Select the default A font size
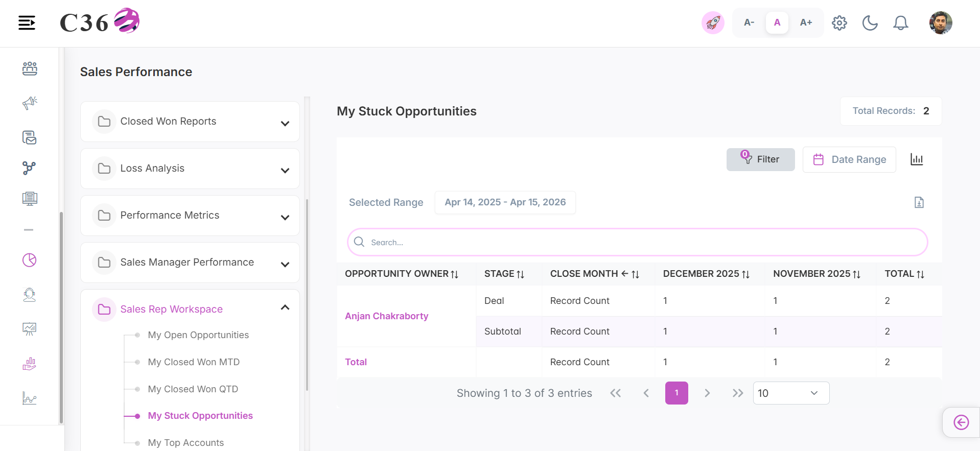The image size is (980, 451). 777,22
